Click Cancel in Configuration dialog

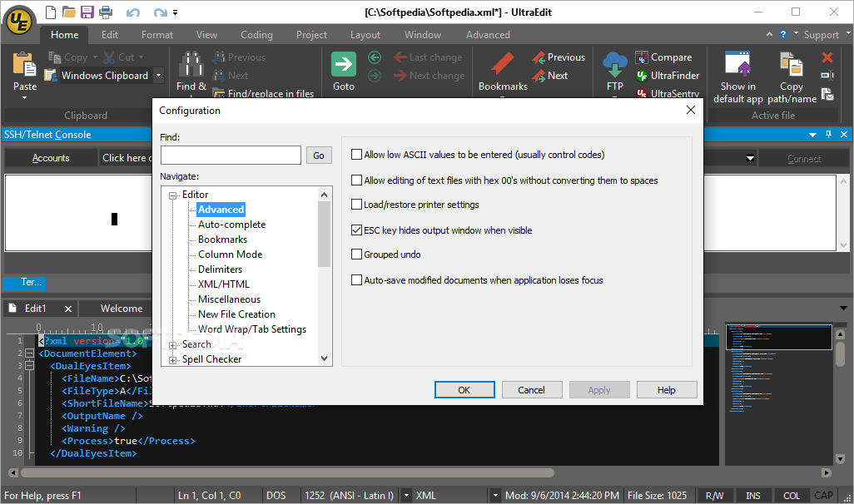pyautogui.click(x=532, y=390)
